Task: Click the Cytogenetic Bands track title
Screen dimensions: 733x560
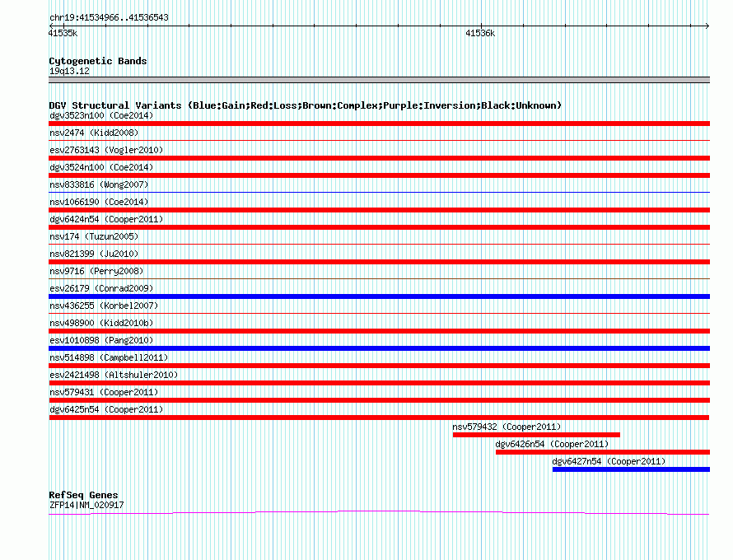Action: click(98, 61)
